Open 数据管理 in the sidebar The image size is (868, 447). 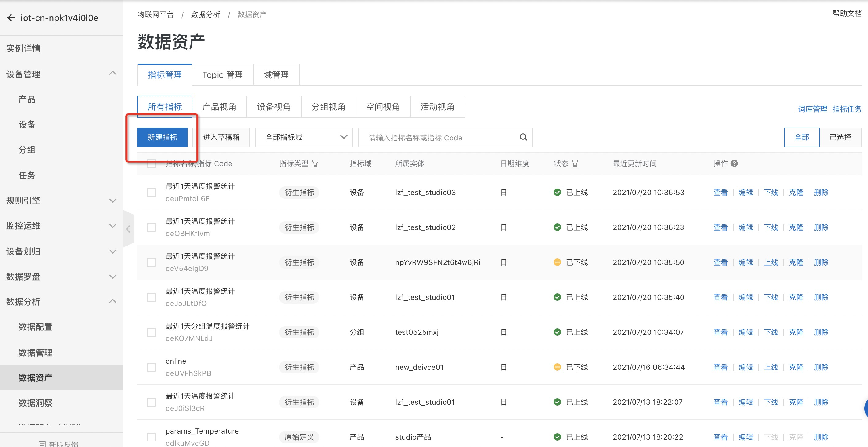(x=35, y=353)
